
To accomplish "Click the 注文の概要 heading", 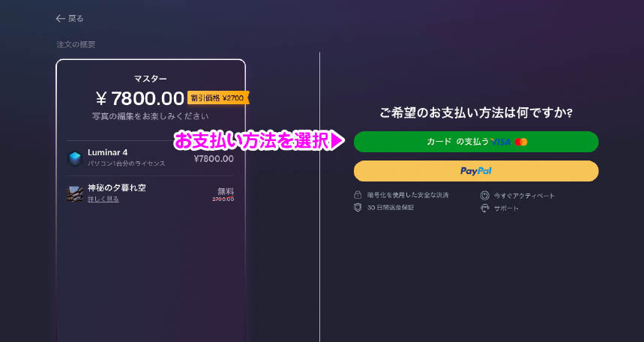I will [x=76, y=44].
